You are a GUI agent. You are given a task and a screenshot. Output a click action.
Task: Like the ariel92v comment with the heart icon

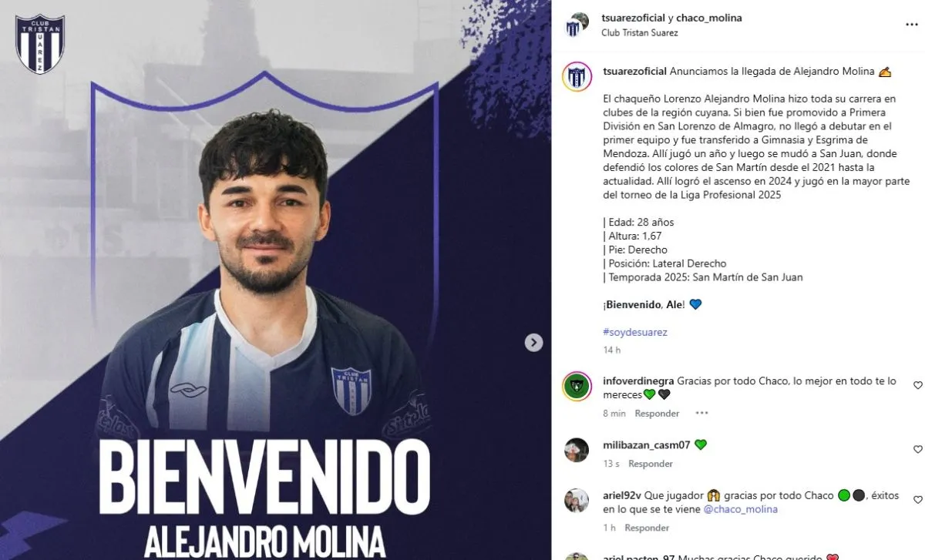coord(917,500)
